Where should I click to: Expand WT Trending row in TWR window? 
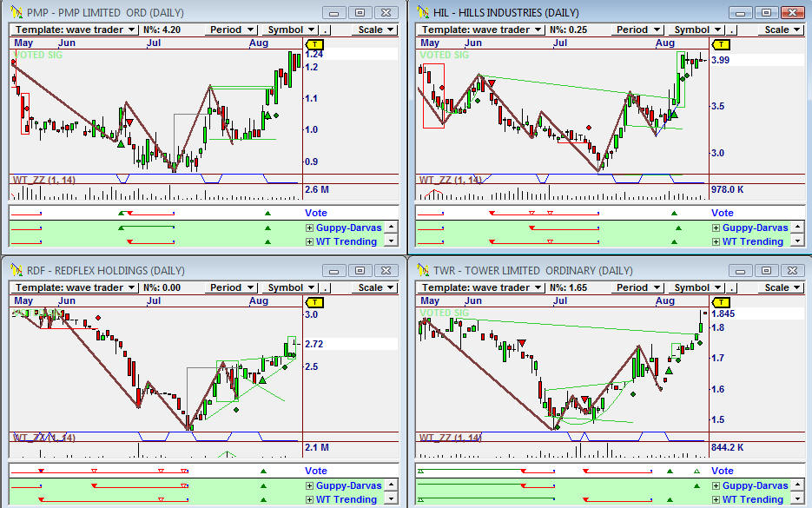point(716,499)
